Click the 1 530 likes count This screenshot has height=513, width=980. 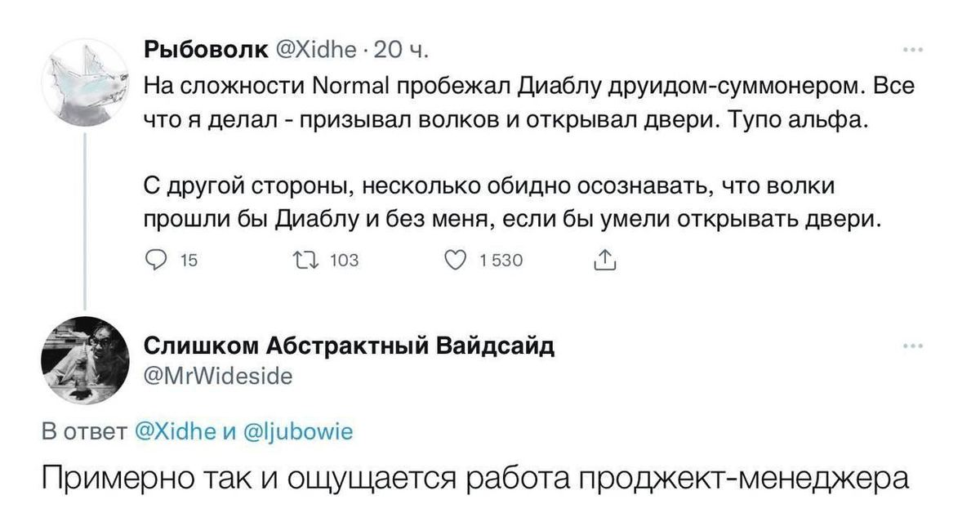point(501,261)
